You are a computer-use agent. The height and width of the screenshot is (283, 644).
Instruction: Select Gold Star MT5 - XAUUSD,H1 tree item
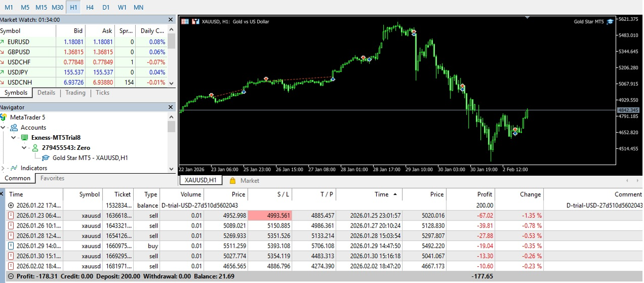pyautogui.click(x=90, y=158)
